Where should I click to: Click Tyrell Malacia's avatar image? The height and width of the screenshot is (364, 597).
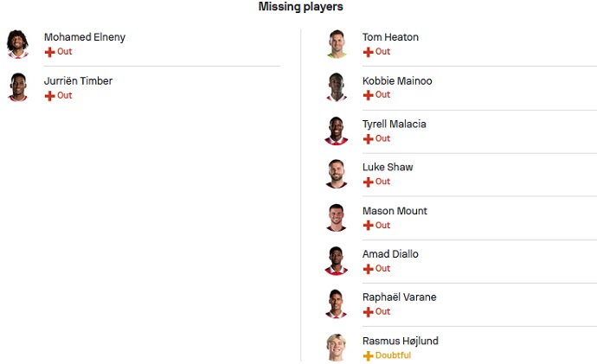(337, 130)
